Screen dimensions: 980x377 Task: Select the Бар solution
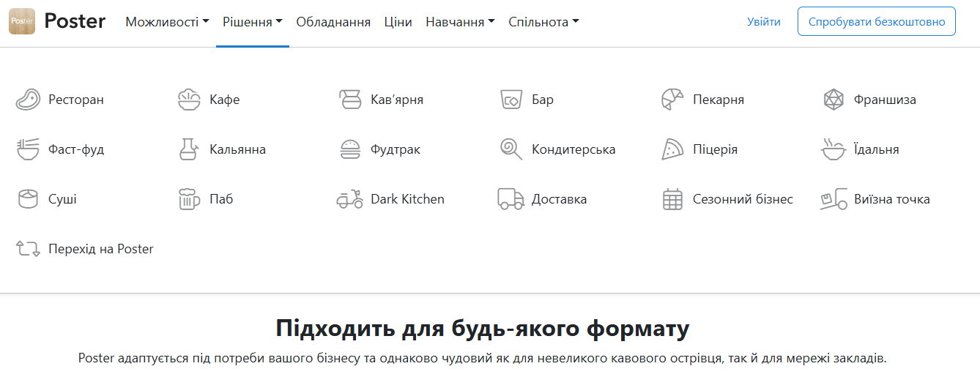point(543,100)
